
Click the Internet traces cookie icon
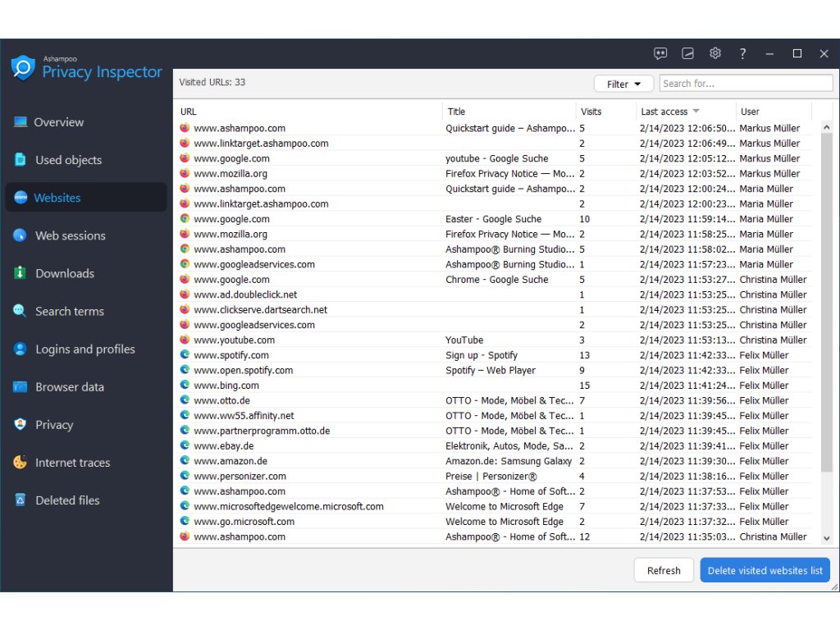click(x=21, y=463)
